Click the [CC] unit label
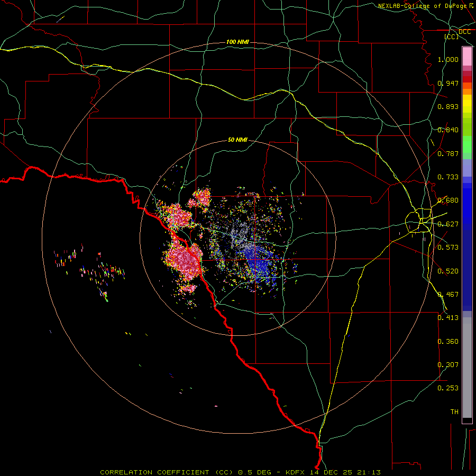 [452, 36]
